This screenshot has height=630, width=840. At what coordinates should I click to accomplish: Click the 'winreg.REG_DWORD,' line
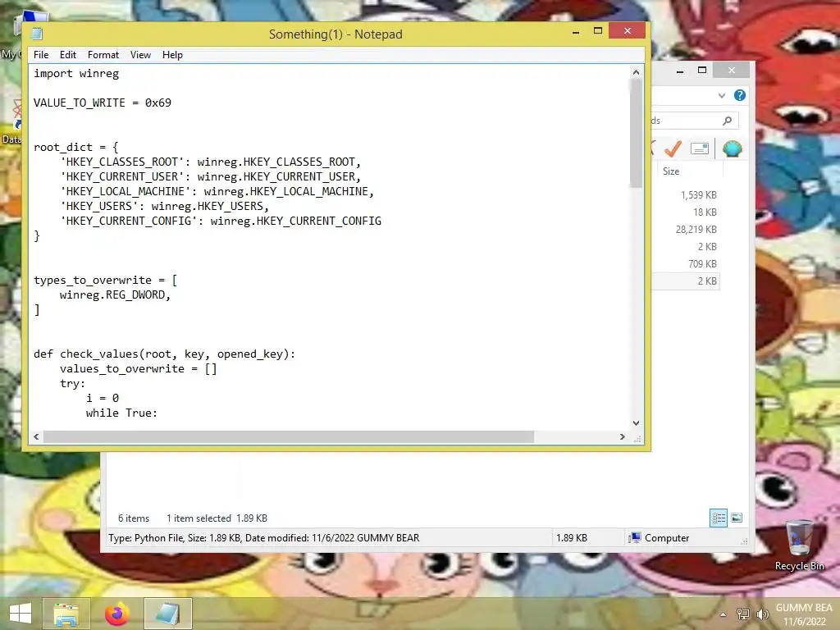click(x=115, y=294)
